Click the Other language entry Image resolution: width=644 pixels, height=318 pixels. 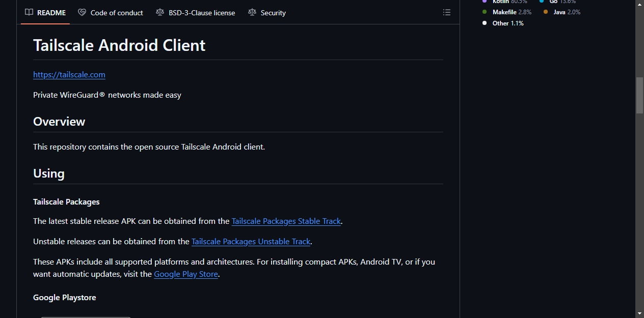(x=503, y=23)
